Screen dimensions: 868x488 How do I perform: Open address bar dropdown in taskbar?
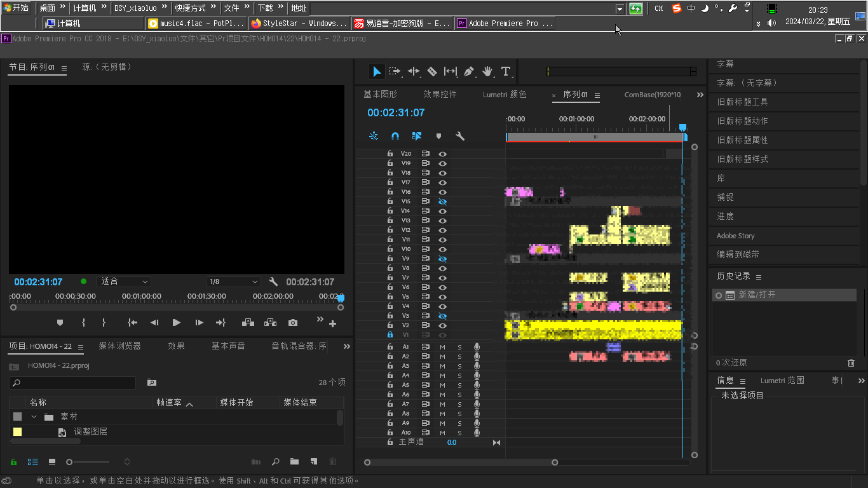(620, 8)
